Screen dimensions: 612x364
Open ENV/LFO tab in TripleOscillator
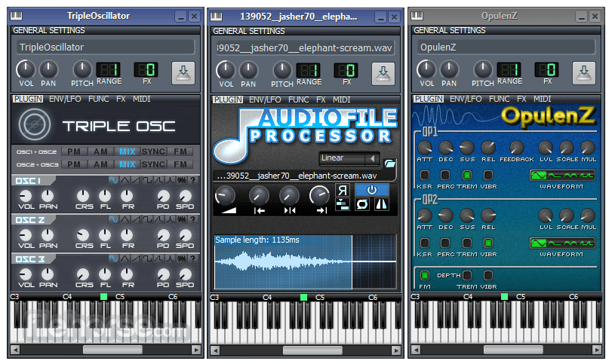pos(65,99)
